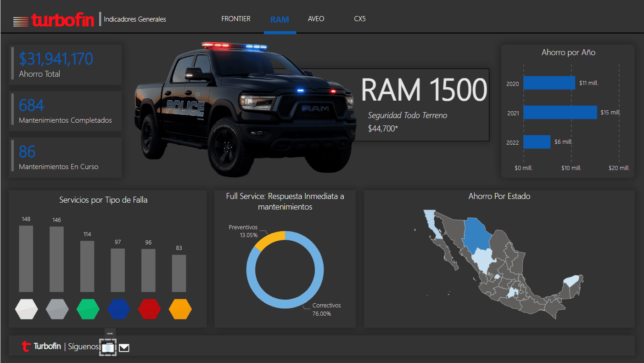Select the red hexagon fault-type icon

[x=149, y=309]
